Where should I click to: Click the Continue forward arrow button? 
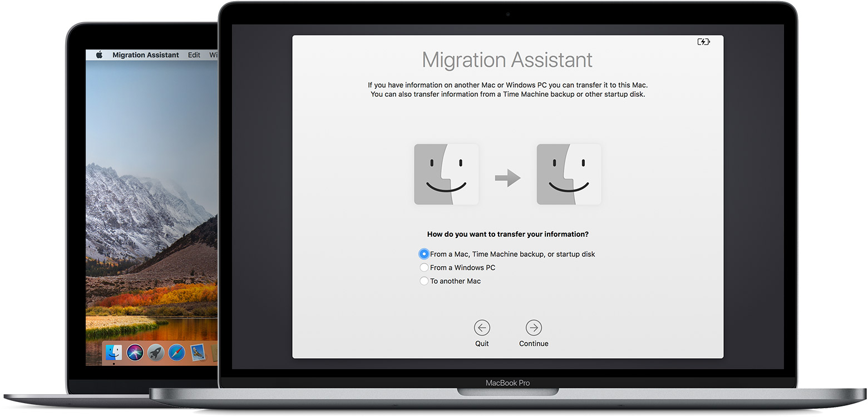(534, 327)
